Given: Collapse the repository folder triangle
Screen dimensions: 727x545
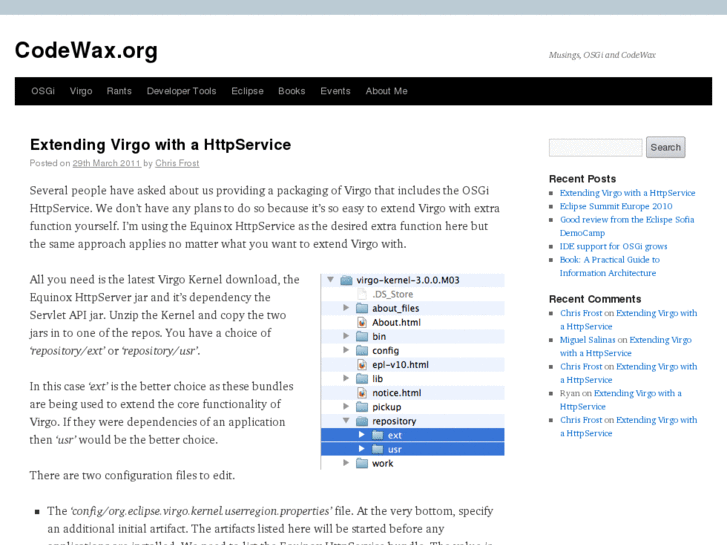Looking at the screenshot, I should 346,421.
